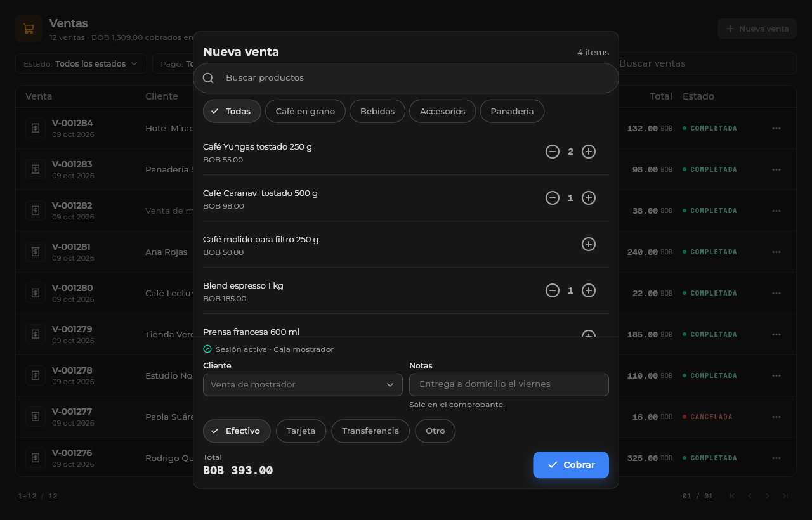Click receipt icon of sale V-001283

tap(36, 169)
